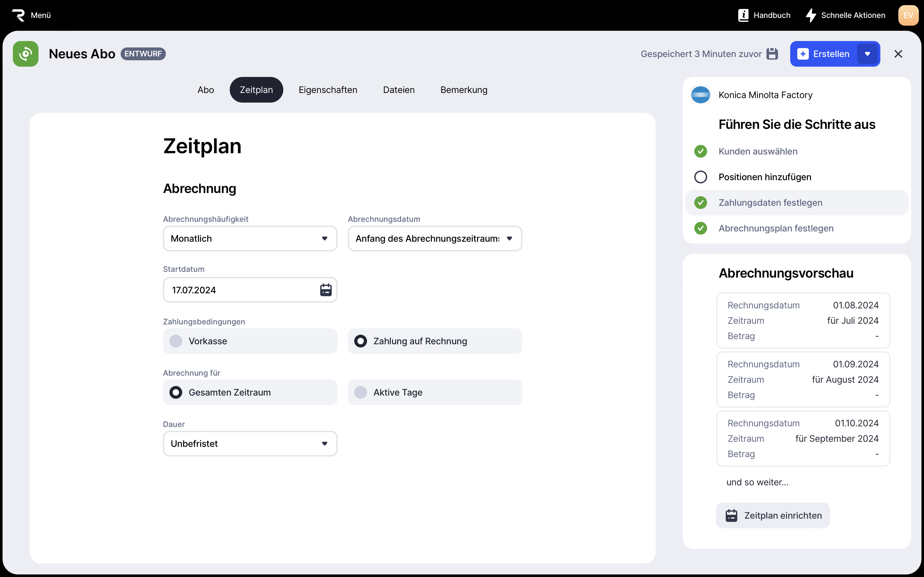Select Zahlung auf Rechnung radio button
924x577 pixels.
pos(360,341)
